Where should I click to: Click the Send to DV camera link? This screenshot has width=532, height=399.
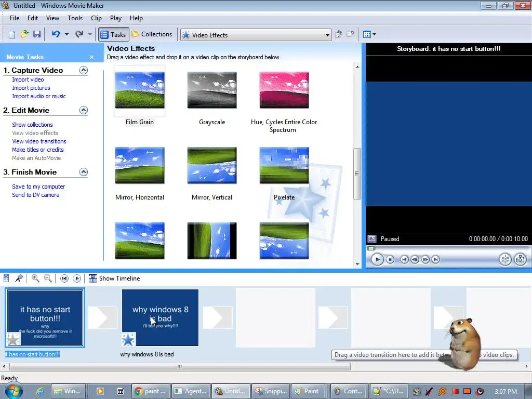[x=36, y=195]
